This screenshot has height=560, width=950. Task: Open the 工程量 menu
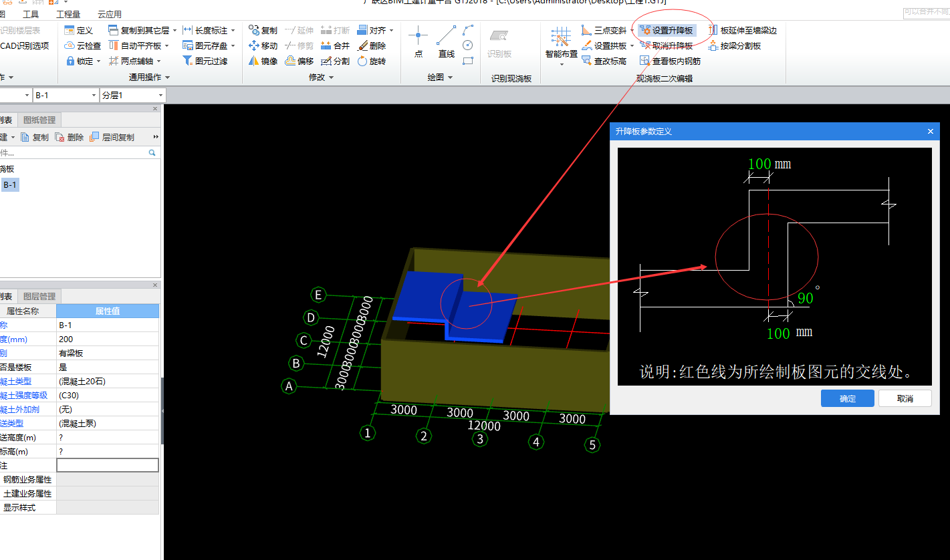pyautogui.click(x=68, y=13)
